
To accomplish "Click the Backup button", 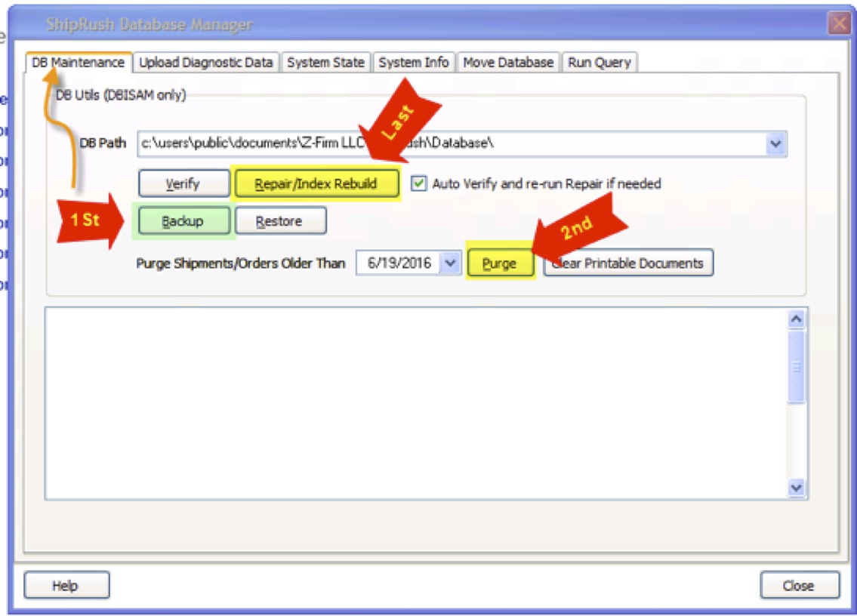I will pyautogui.click(x=183, y=221).
